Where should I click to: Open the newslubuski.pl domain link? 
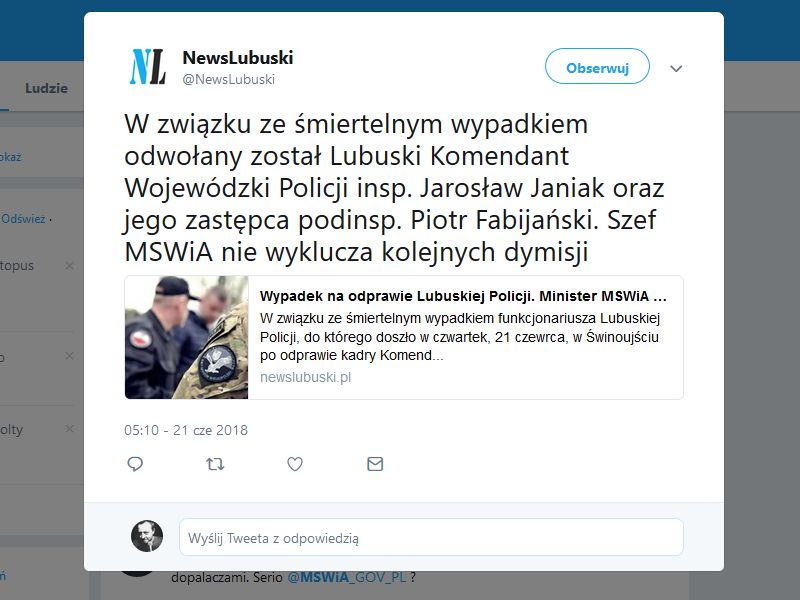pyautogui.click(x=305, y=378)
